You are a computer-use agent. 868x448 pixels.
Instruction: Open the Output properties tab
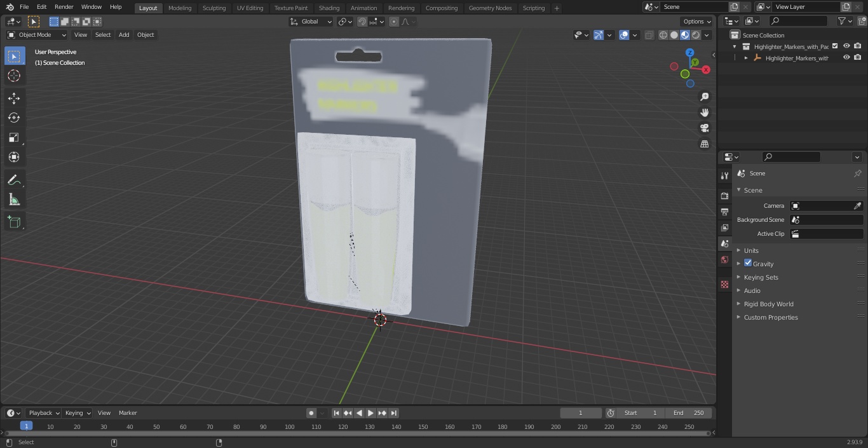click(x=724, y=212)
